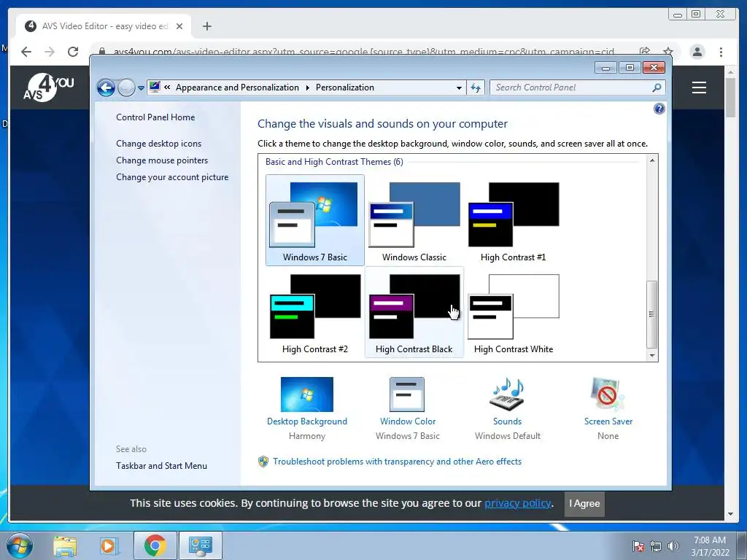Open Sounds settings icon
This screenshot has height=560, width=747.
[507, 394]
